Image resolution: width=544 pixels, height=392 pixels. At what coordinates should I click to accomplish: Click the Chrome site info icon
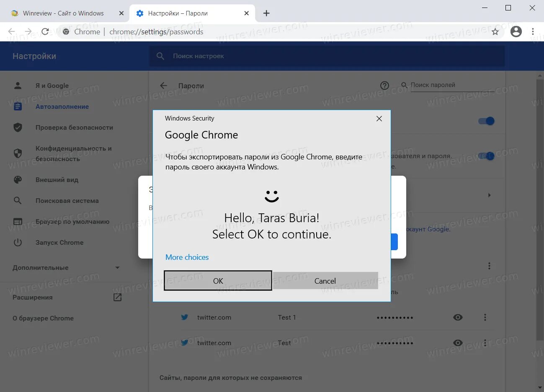click(x=66, y=31)
